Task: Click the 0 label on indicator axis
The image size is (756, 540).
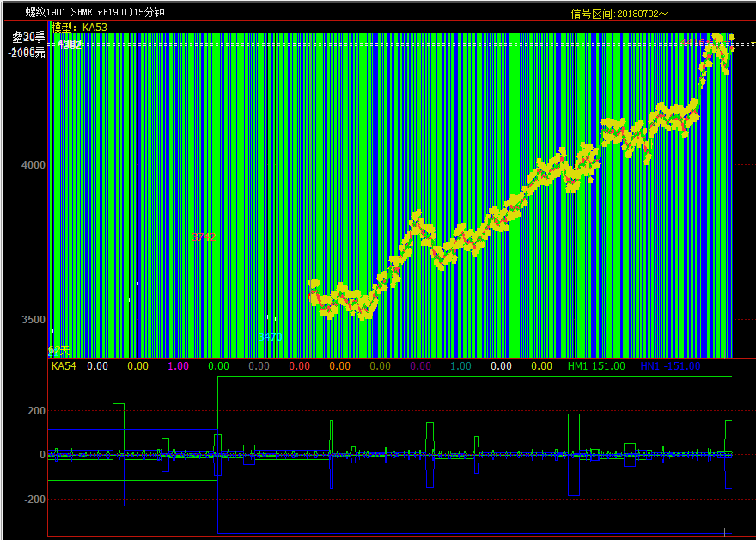Action: [42, 455]
